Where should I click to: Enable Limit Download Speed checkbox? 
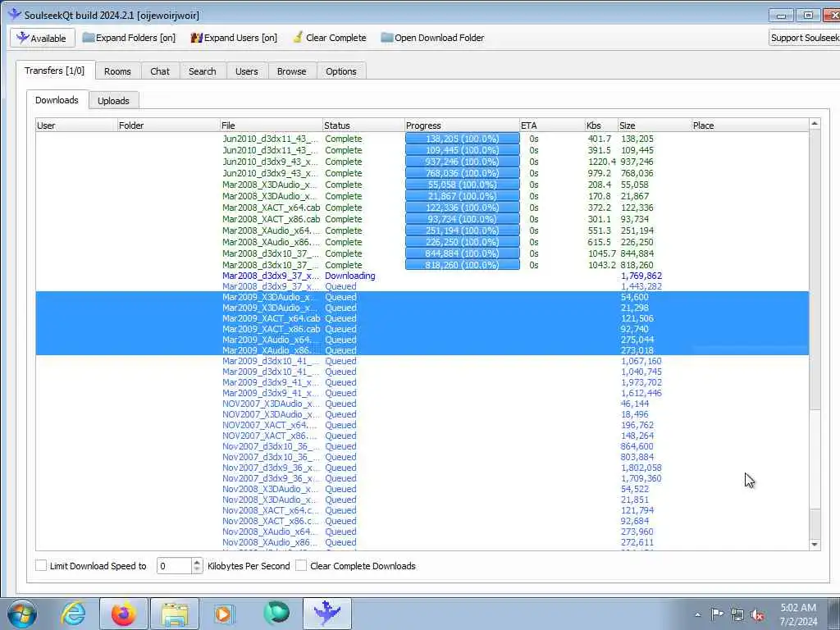(41, 566)
